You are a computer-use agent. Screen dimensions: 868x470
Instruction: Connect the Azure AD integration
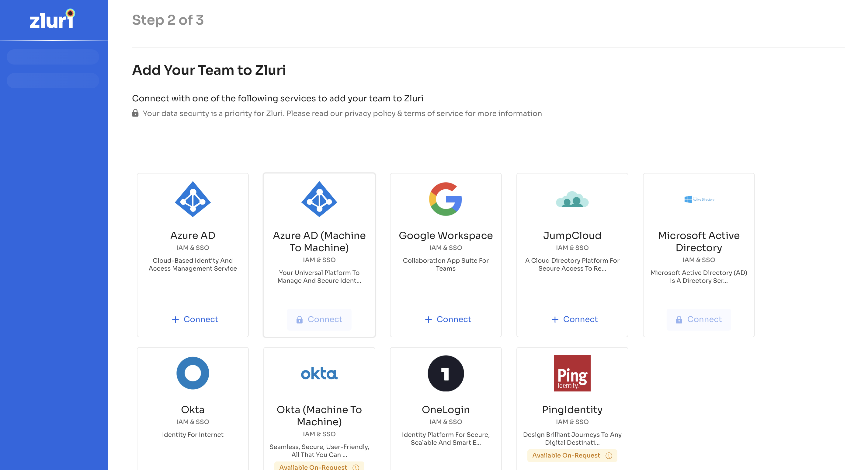pyautogui.click(x=195, y=319)
